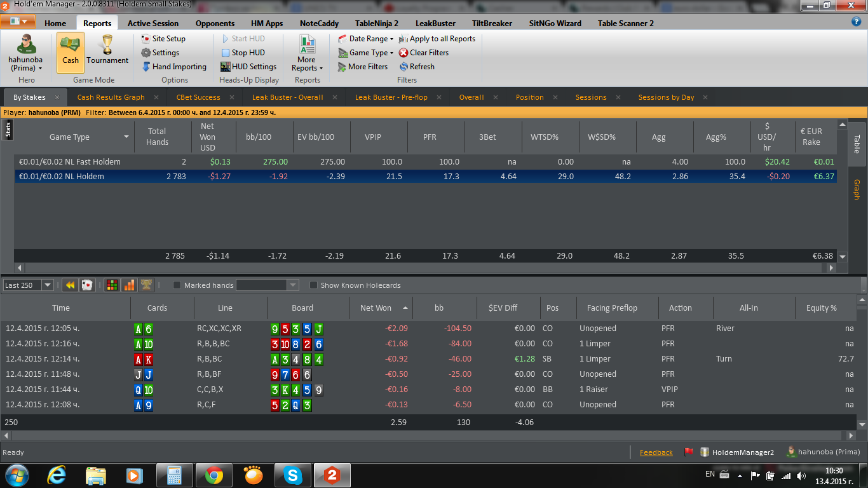Open Internet Explorer from the taskbar
Screen dimensions: 868x488
coord(57,475)
